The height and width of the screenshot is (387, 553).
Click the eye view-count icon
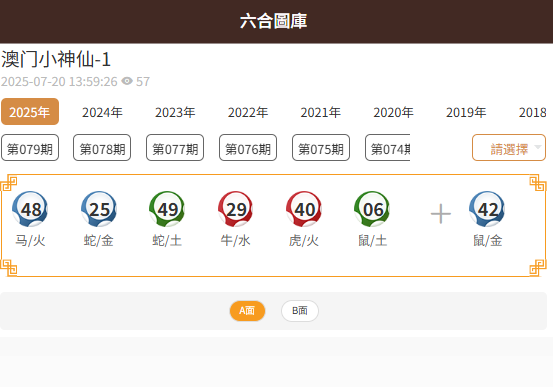pos(127,81)
